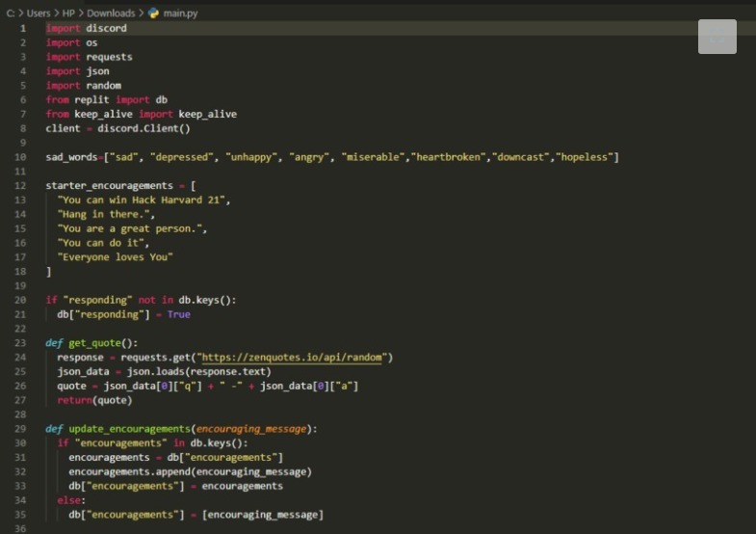Click line number 29 in the gutter
Screen dimensions: 756x534
pyautogui.click(x=20, y=429)
